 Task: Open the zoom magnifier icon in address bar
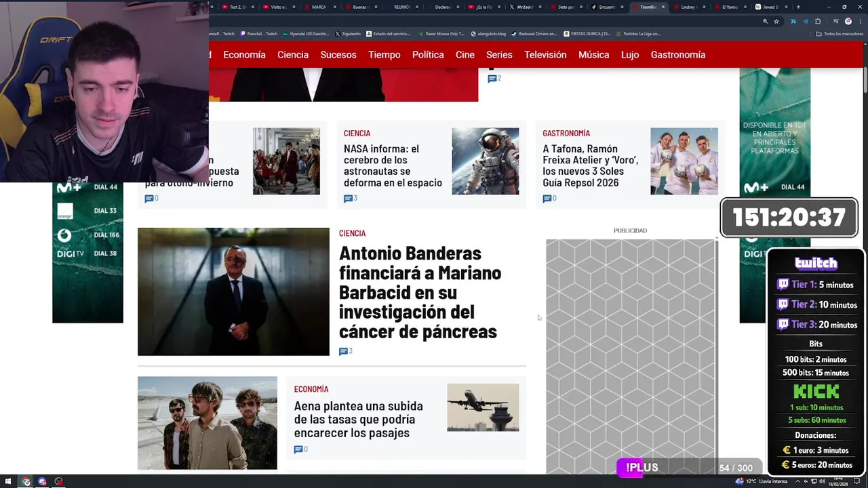(x=765, y=21)
